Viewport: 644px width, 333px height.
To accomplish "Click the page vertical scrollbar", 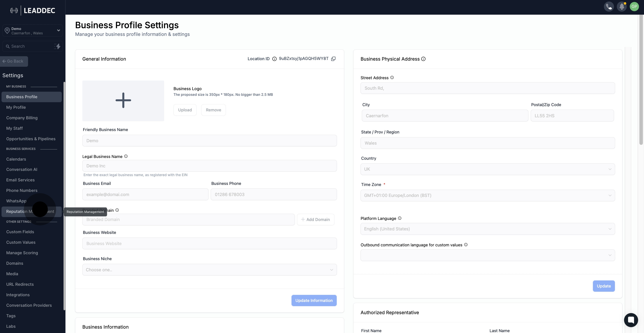I will (x=641, y=80).
